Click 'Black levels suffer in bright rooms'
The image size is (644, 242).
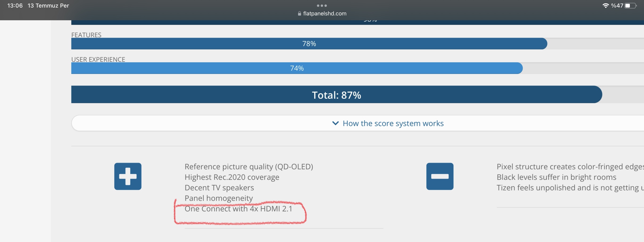(x=557, y=177)
